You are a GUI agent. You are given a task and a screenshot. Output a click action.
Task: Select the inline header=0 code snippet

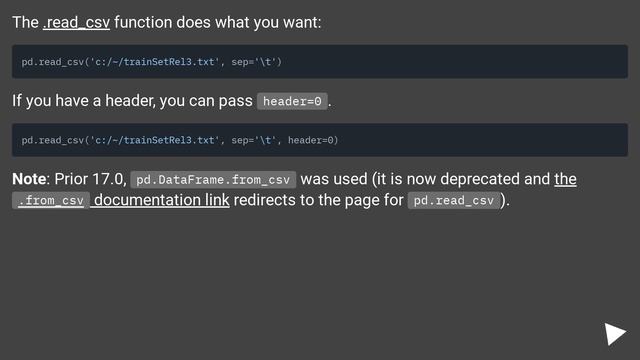pos(292,101)
